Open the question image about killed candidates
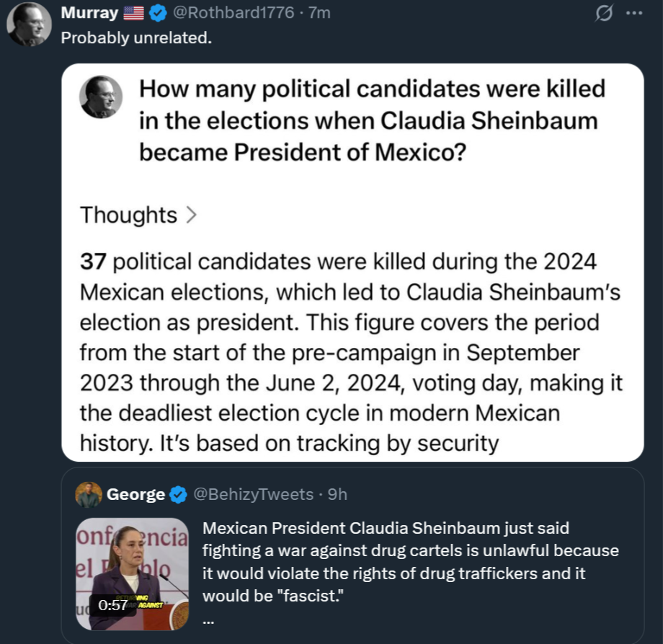Screen dimensions: 663x644 (x=352, y=262)
